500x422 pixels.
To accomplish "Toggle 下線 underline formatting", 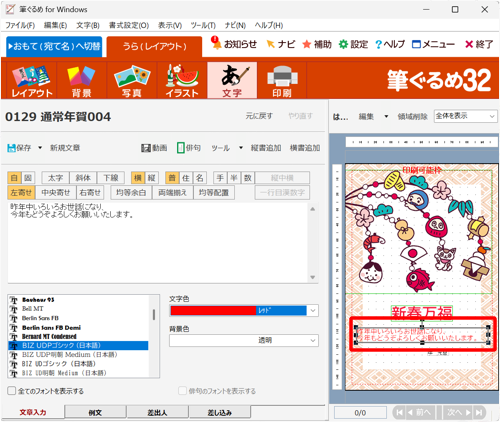I will pyautogui.click(x=111, y=178).
